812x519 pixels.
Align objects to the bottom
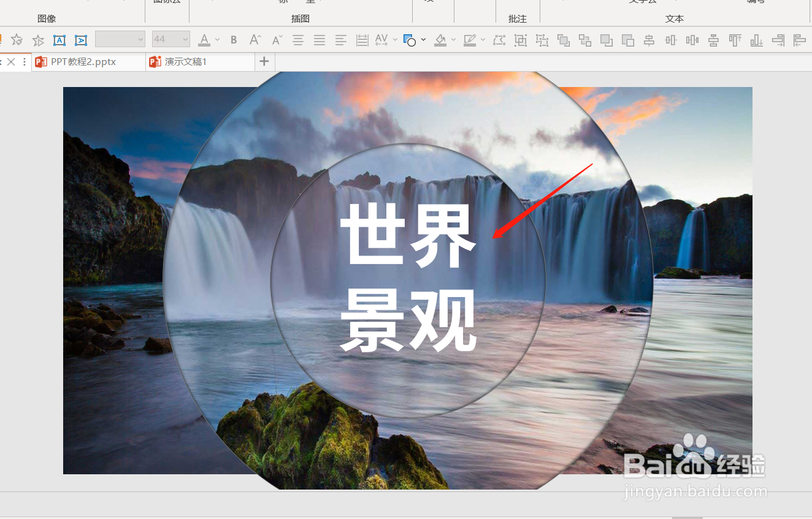pos(757,40)
